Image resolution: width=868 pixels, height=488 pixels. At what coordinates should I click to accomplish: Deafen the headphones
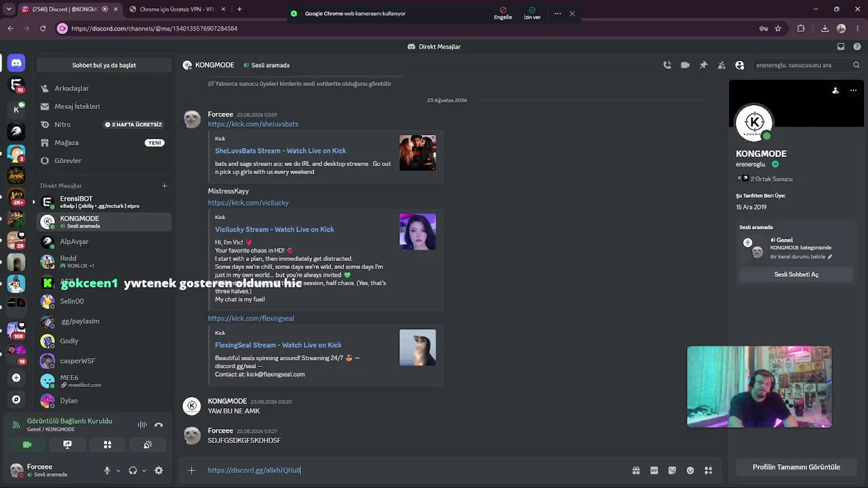133,470
